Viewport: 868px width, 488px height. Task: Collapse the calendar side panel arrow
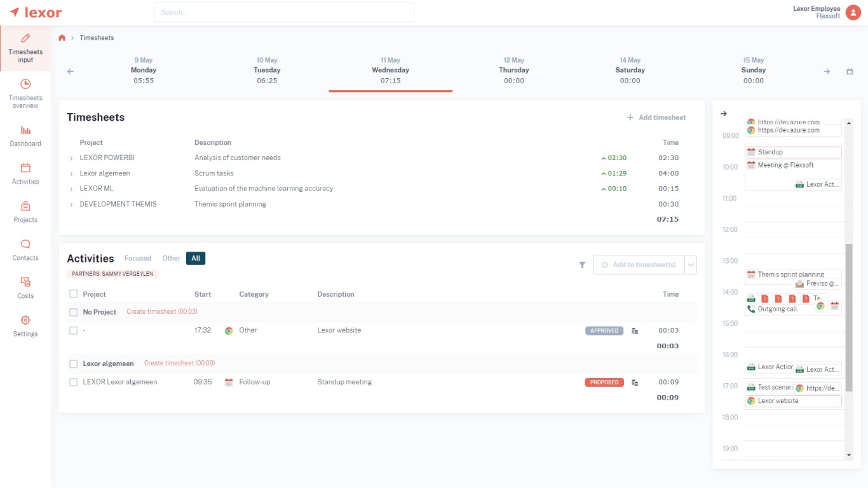tap(724, 114)
